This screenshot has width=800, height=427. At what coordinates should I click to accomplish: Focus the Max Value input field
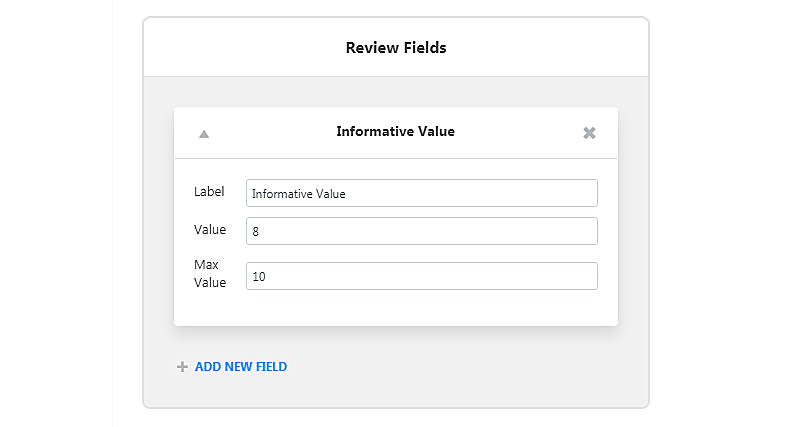coord(421,276)
